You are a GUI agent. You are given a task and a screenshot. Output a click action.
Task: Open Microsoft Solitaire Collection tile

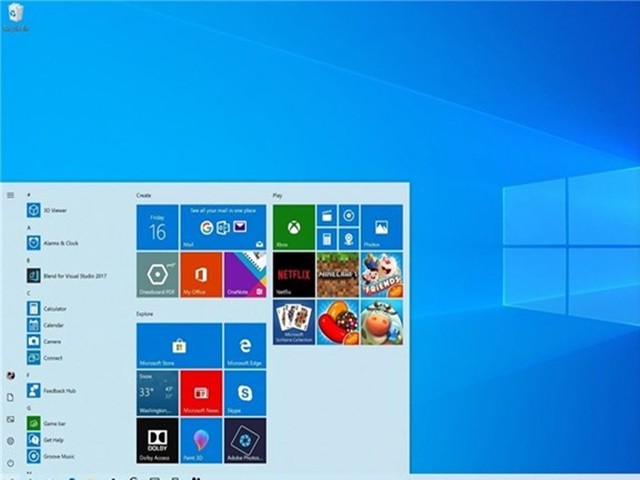pyautogui.click(x=294, y=322)
